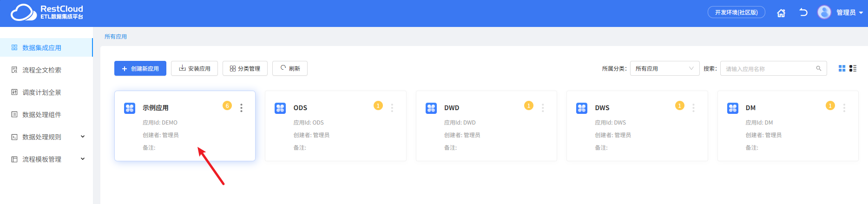Switch to list view
Screen dimensions: 868x204
(853, 68)
